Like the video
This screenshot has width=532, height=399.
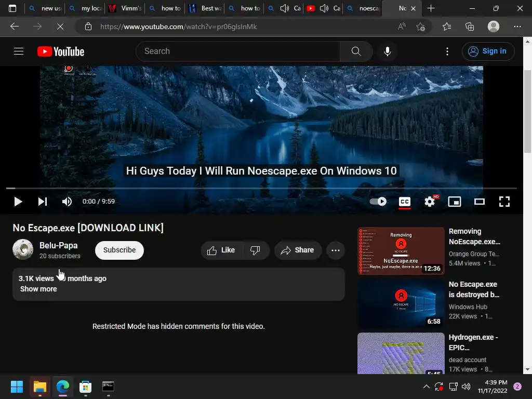(x=221, y=250)
